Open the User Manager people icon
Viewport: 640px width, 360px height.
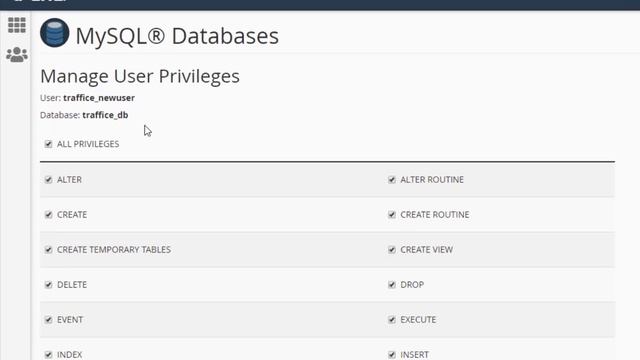[17, 55]
